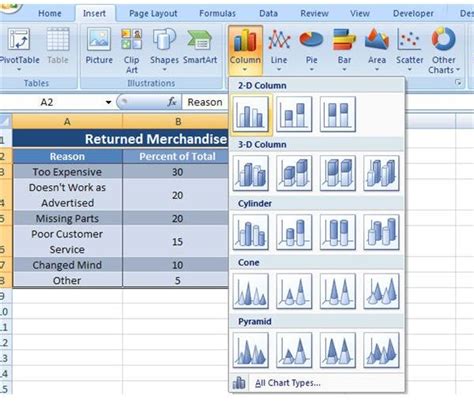
Task: Switch to the Review tab
Action: pos(314,13)
